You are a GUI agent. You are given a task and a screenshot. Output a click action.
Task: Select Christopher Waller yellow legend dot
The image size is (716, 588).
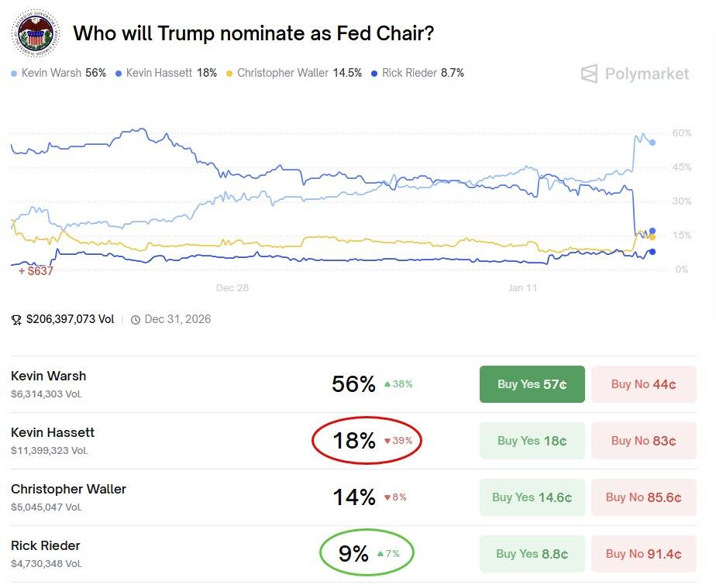click(x=229, y=74)
